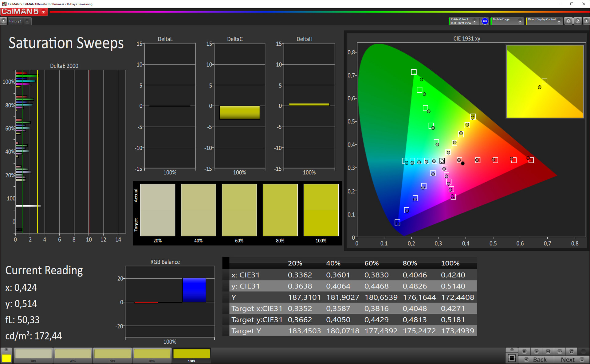This screenshot has height=364, width=590.
Task: Click the RGB Balance chart title
Action: (165, 262)
